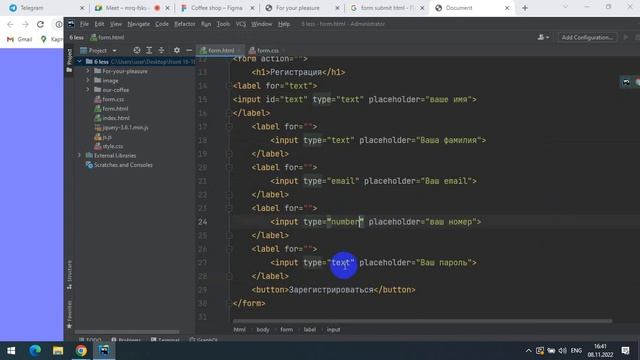
Task: Click body breadcrumb at editor bottom
Action: pyautogui.click(x=263, y=329)
